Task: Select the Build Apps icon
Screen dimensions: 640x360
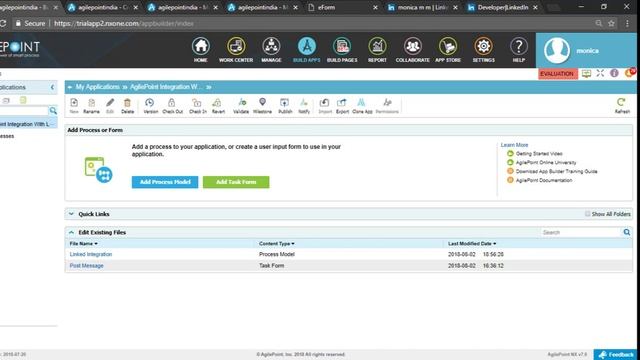Action: tap(307, 47)
